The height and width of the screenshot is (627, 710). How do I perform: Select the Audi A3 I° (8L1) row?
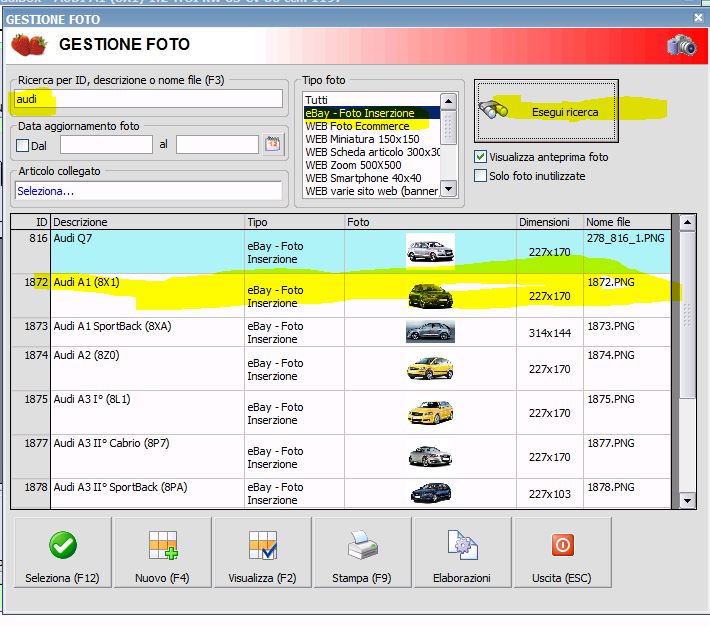(341, 412)
